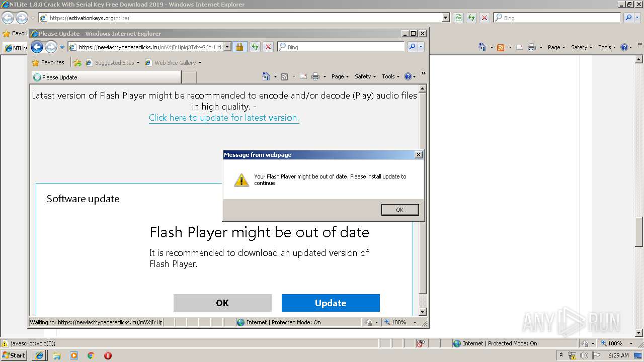
Task: Click OK in Message from webpage dialog
Action: (x=399, y=210)
